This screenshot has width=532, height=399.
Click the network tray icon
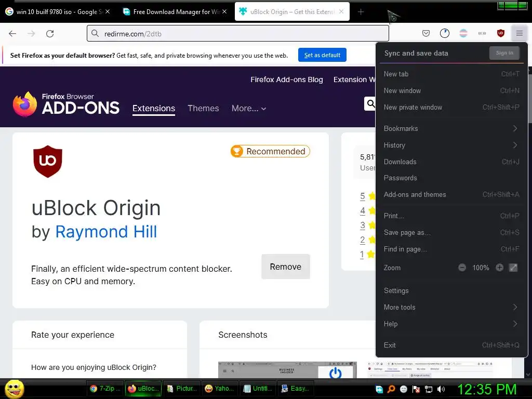coord(429,389)
